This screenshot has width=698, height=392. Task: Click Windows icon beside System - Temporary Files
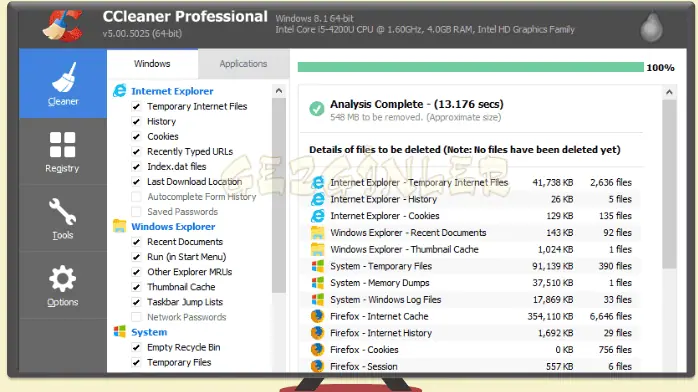(x=317, y=266)
